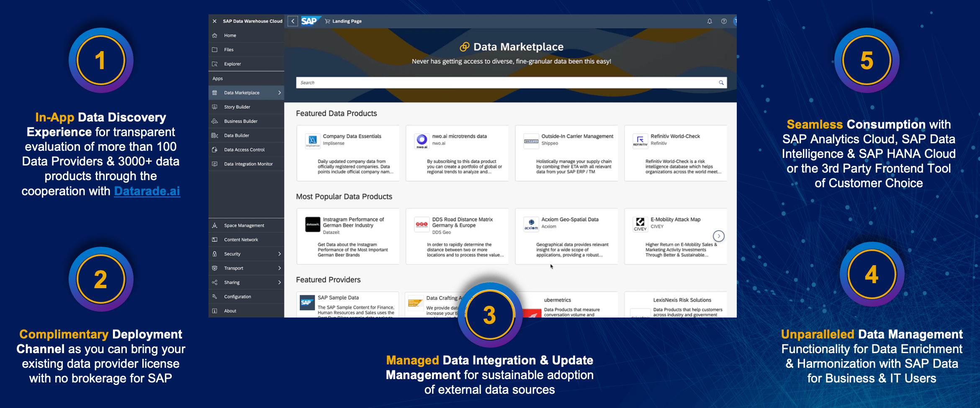This screenshot has width=980, height=408.
Task: Click the nwo.ai provider logo
Action: [422, 141]
